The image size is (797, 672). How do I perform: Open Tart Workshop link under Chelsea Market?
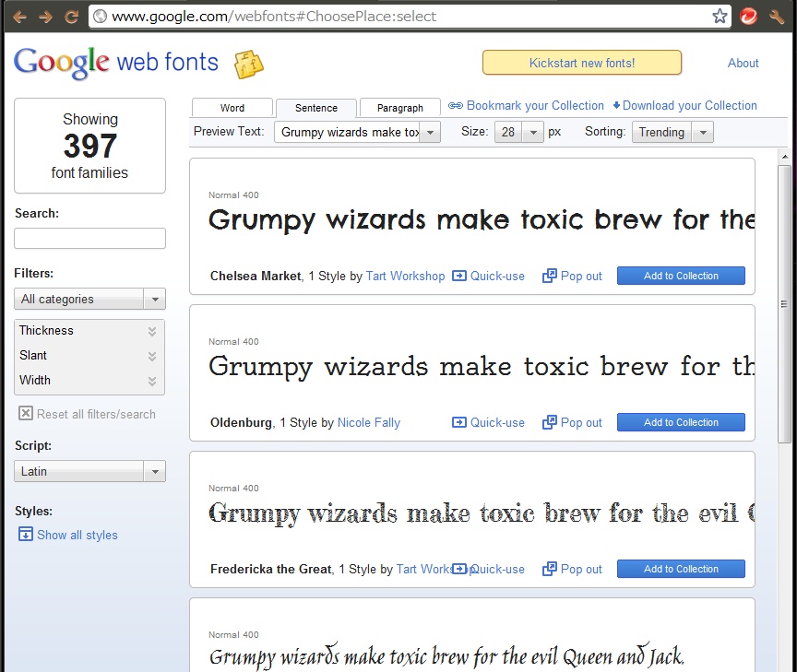click(x=405, y=276)
